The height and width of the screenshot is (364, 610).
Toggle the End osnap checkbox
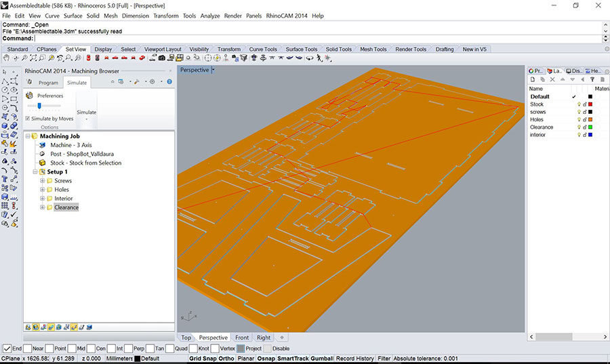click(7, 348)
